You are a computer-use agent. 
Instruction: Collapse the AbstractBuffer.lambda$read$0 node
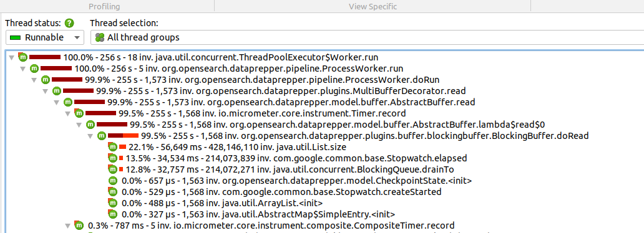pyautogui.click(x=79, y=125)
